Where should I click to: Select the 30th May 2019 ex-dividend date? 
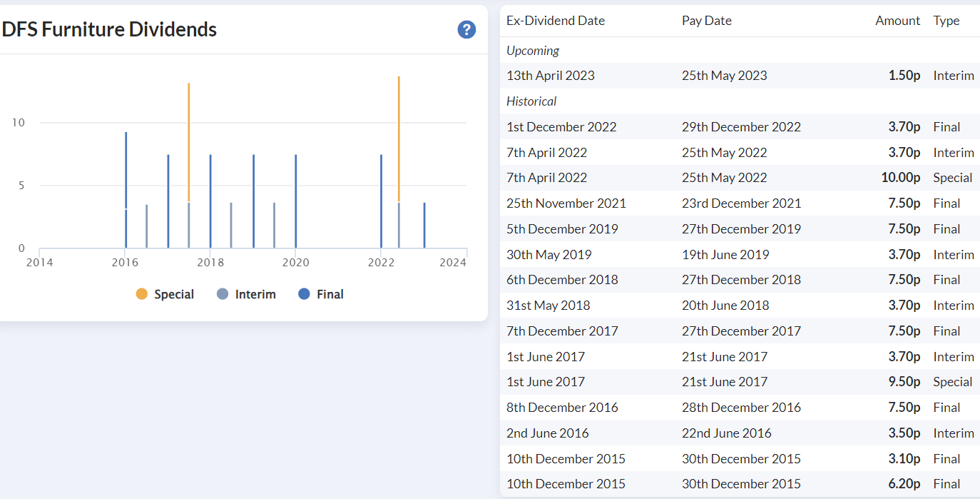[549, 255]
